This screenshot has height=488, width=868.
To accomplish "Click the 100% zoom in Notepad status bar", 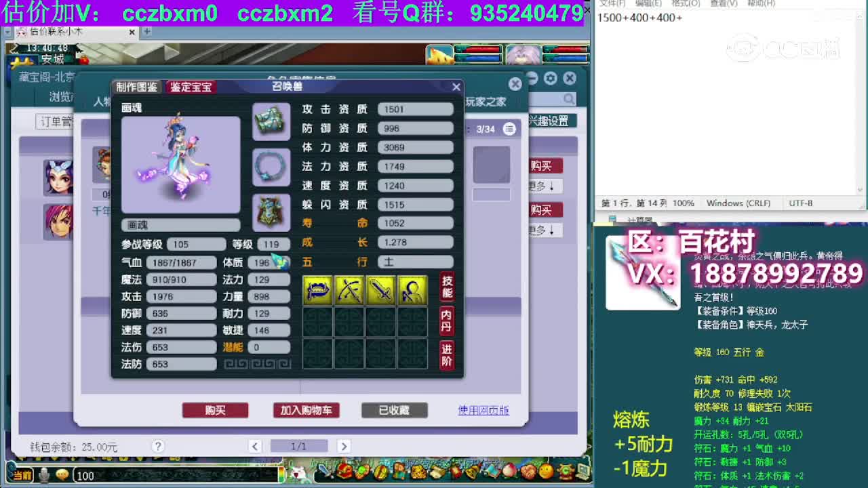I will click(684, 203).
